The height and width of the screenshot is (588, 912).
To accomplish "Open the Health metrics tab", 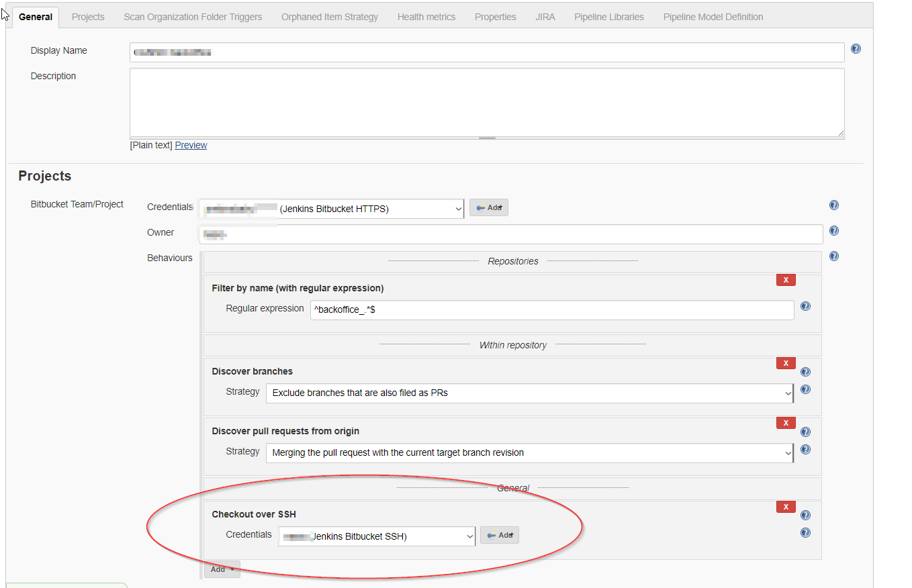I will (426, 17).
